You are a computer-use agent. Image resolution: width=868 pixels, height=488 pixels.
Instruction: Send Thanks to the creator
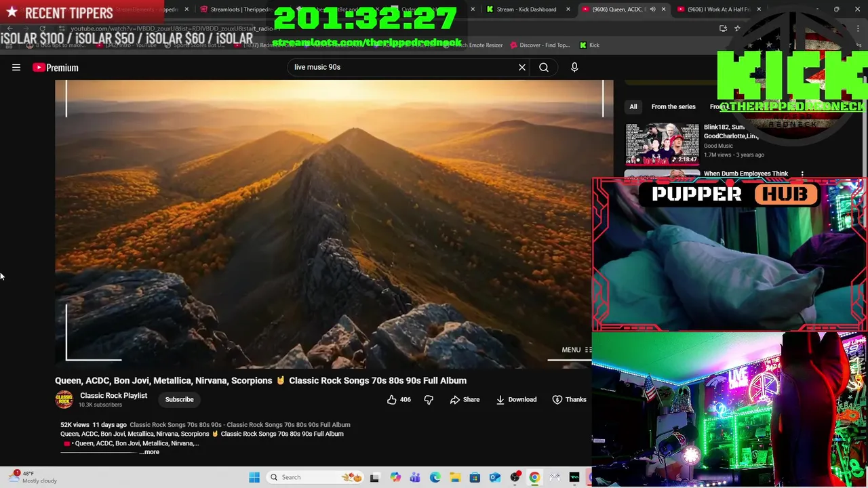569,399
